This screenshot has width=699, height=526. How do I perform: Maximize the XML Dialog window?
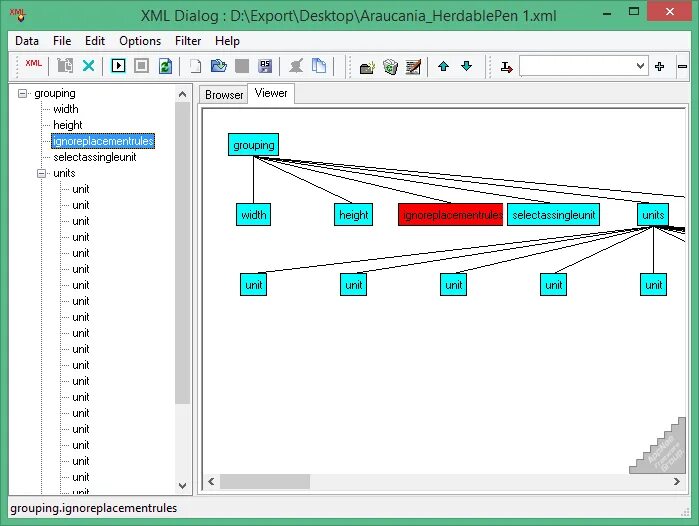633,12
